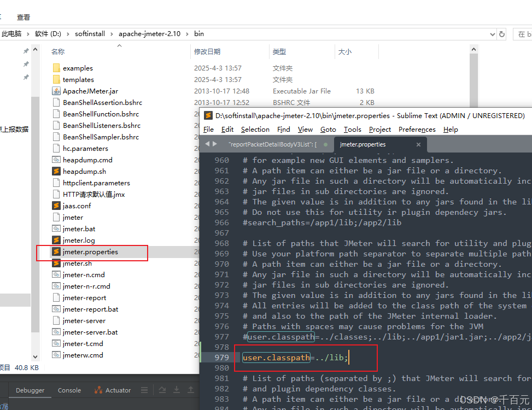Click scroll down arrow of Explorer nav pane
This screenshot has height=410, width=532.
click(x=36, y=357)
